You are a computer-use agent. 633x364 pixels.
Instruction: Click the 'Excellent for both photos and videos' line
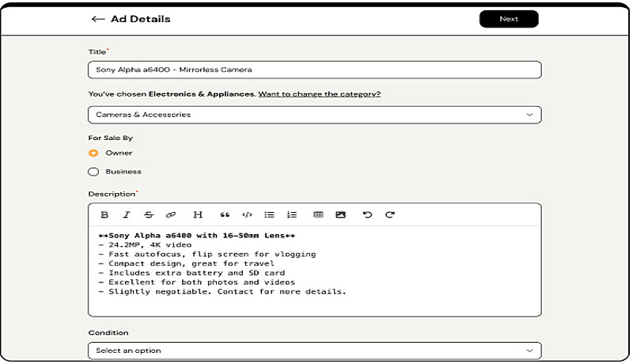click(196, 282)
